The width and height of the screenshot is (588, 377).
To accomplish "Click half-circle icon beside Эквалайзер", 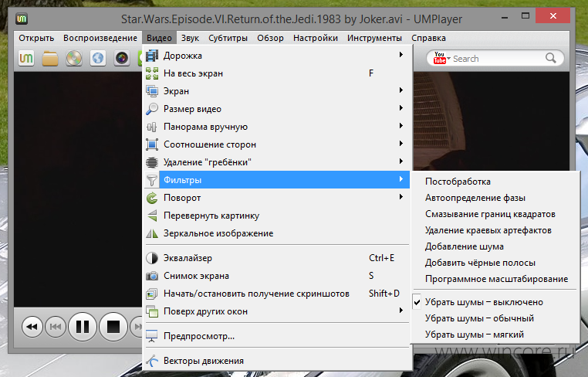I will pyautogui.click(x=152, y=258).
